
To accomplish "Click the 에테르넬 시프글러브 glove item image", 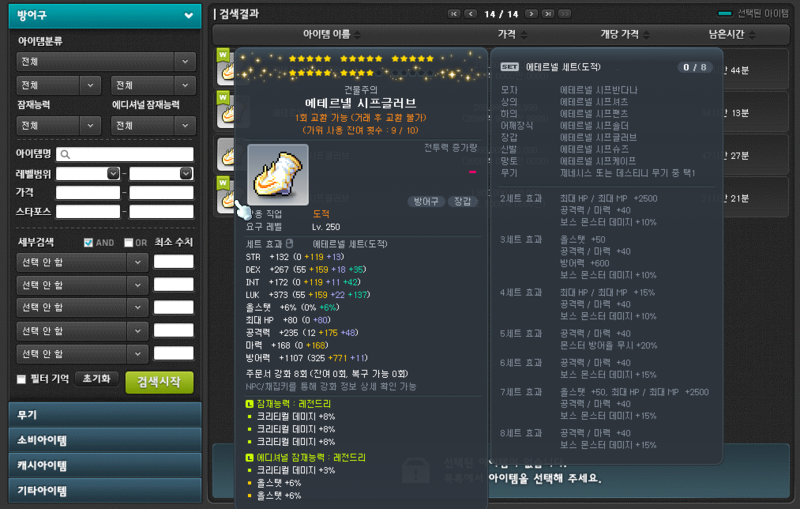I will 278,174.
